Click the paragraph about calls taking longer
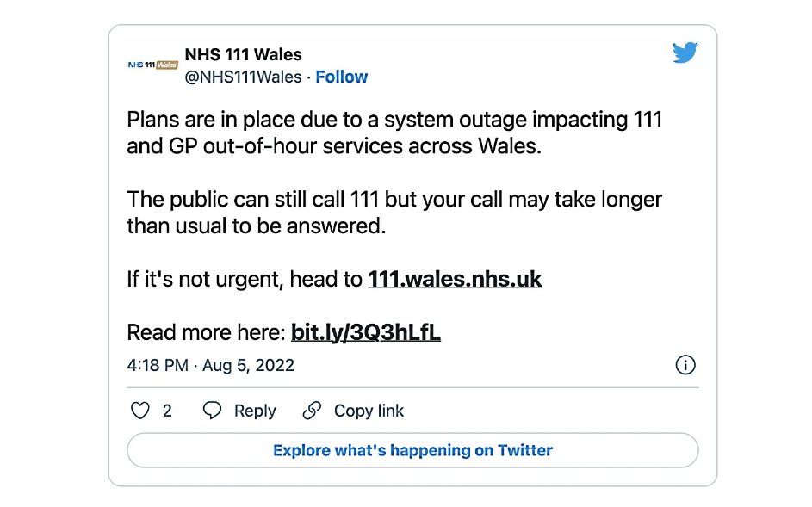This screenshot has width=812, height=507. click(394, 212)
